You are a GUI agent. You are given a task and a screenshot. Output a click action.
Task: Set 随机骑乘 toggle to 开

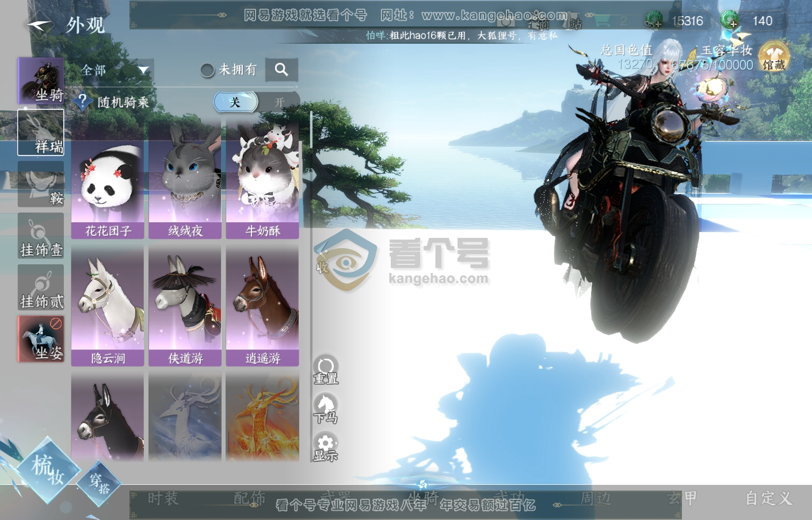(x=280, y=103)
